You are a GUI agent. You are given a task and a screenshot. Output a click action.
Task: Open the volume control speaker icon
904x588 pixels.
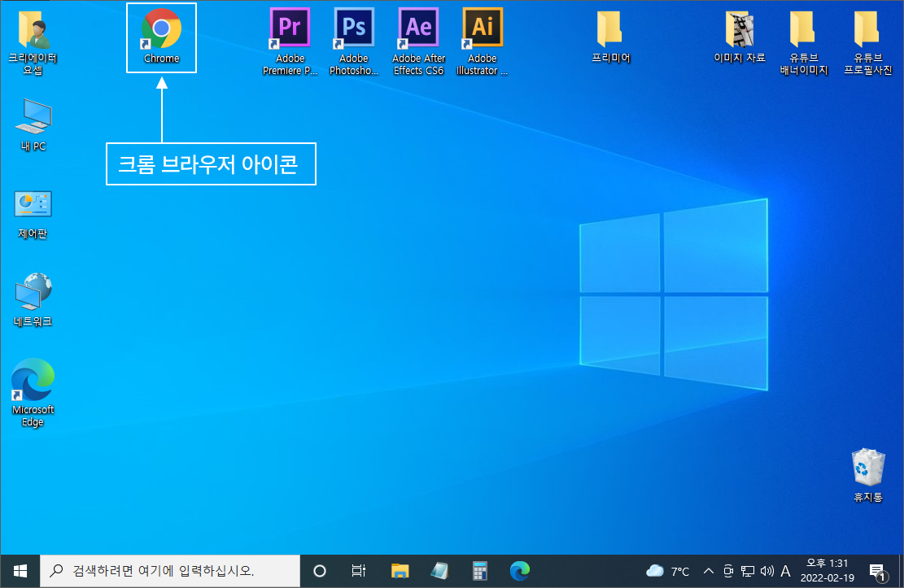point(766,571)
